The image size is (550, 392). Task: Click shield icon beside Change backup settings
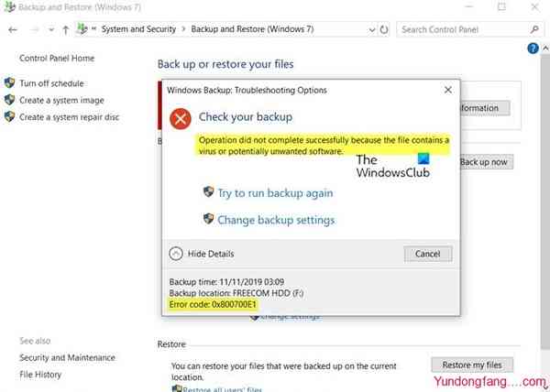point(208,220)
